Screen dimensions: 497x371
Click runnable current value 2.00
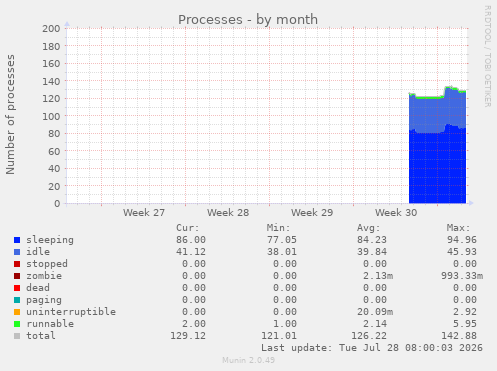point(194,324)
